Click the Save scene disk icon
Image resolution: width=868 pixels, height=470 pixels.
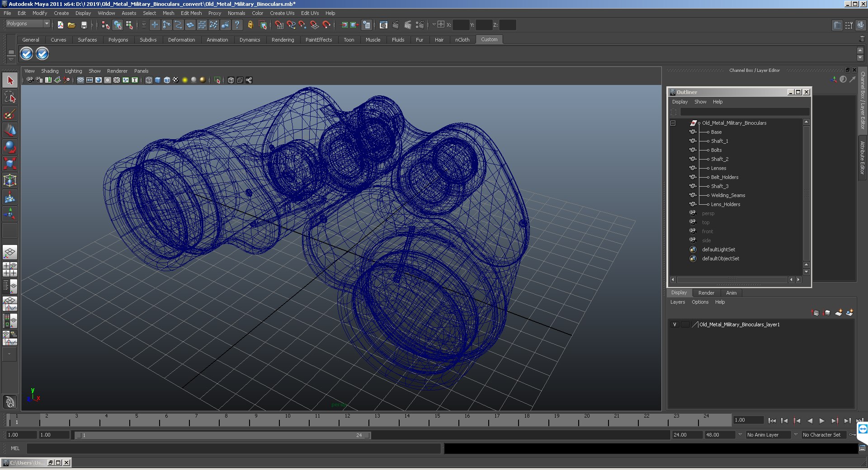[x=84, y=25]
